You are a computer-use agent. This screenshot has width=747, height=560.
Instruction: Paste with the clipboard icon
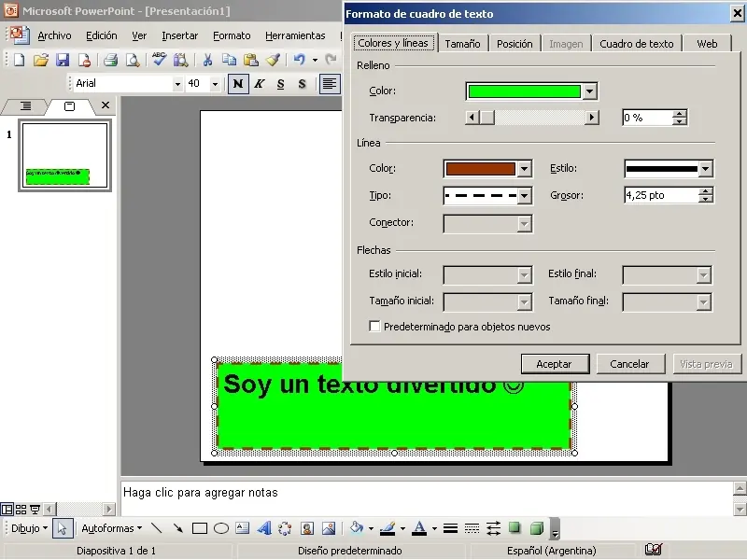[x=251, y=60]
